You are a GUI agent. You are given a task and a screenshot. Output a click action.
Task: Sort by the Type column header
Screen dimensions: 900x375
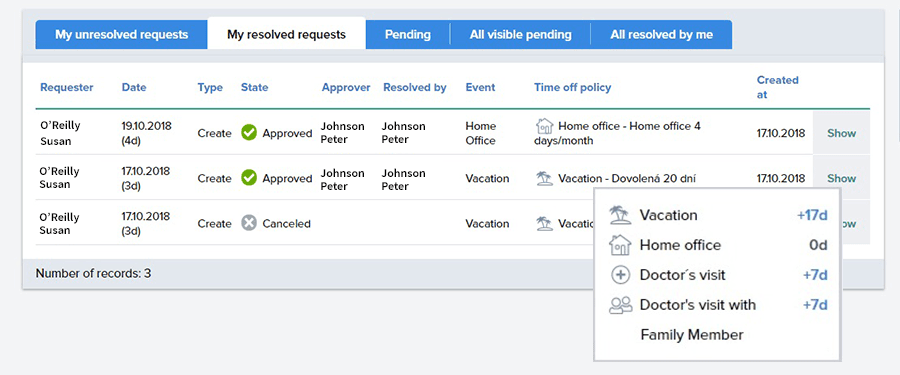coord(210,87)
